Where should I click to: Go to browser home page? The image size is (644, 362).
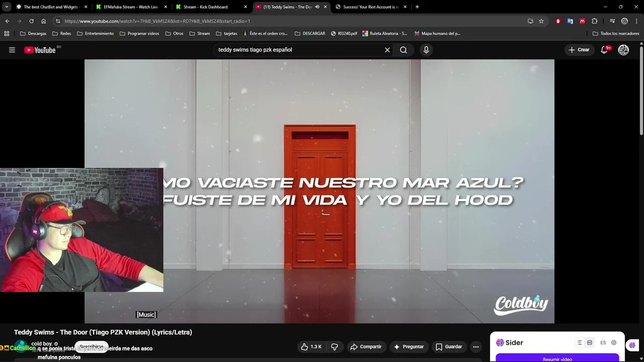tap(44, 21)
